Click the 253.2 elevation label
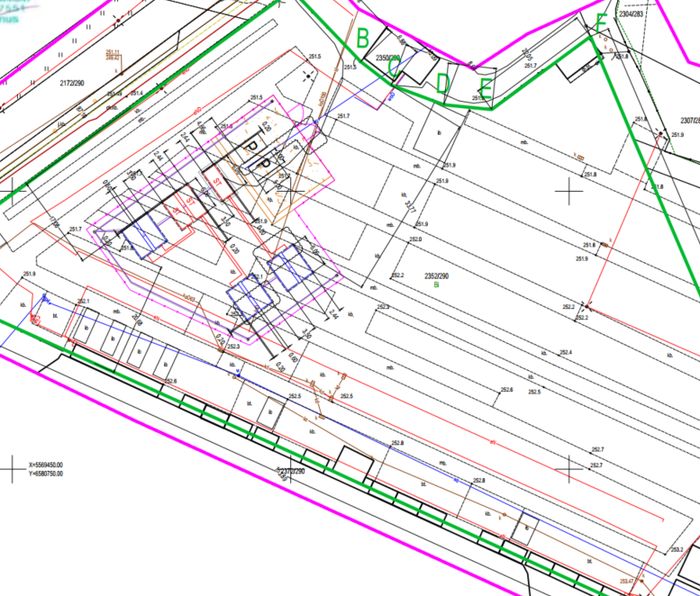The width and height of the screenshot is (700, 596). (x=676, y=549)
